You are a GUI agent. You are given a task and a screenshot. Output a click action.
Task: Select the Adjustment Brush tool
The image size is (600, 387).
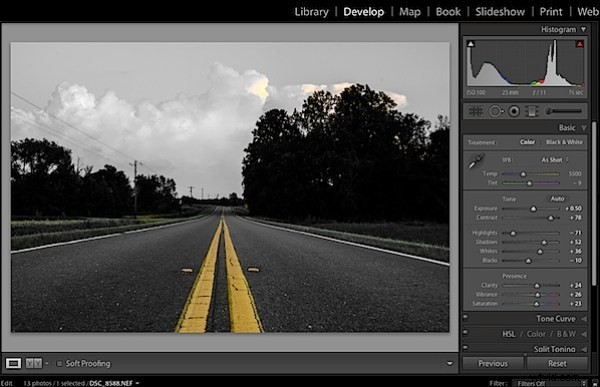564,111
